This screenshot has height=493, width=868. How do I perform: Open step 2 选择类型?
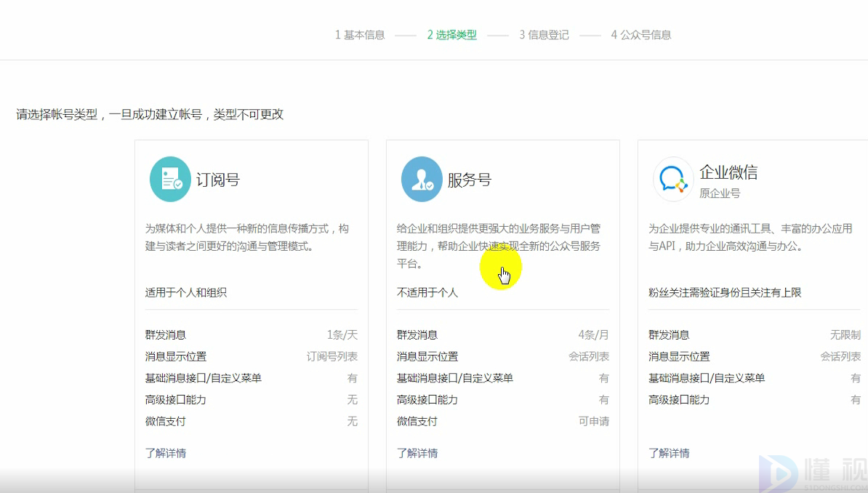pos(451,35)
